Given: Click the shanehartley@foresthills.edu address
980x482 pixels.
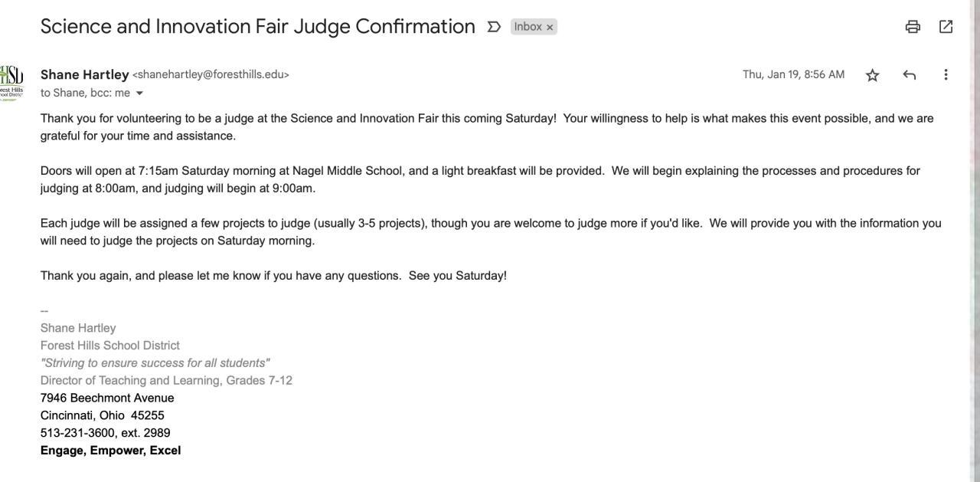Looking at the screenshot, I should coord(211,75).
